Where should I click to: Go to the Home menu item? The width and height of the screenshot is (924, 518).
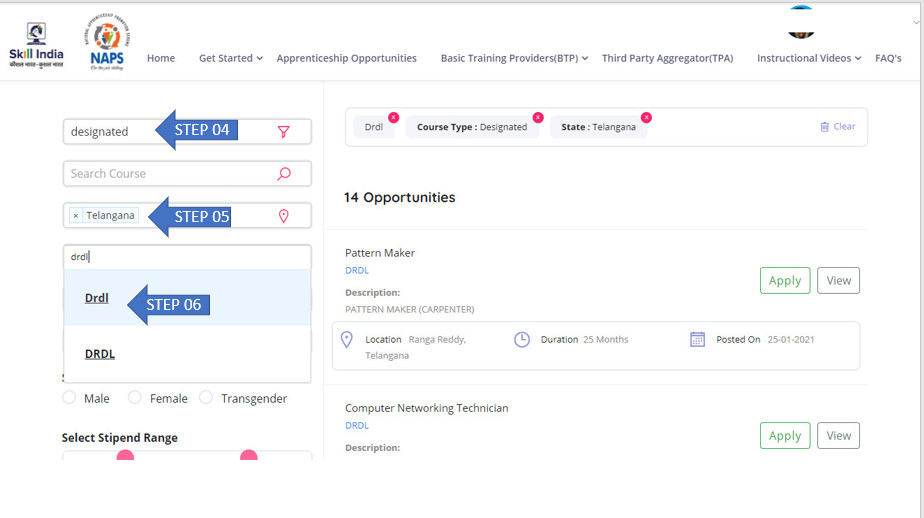(161, 58)
